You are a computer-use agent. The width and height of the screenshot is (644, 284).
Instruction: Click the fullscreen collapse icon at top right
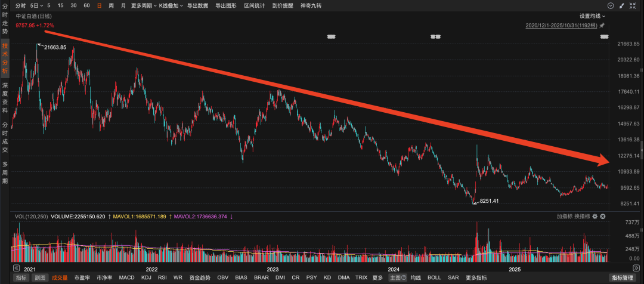(633, 5)
